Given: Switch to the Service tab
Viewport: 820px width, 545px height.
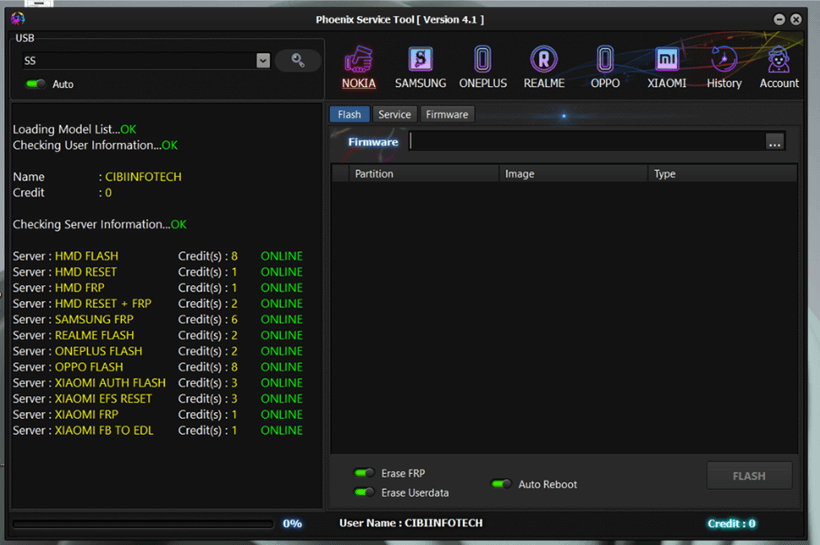Looking at the screenshot, I should pos(394,114).
